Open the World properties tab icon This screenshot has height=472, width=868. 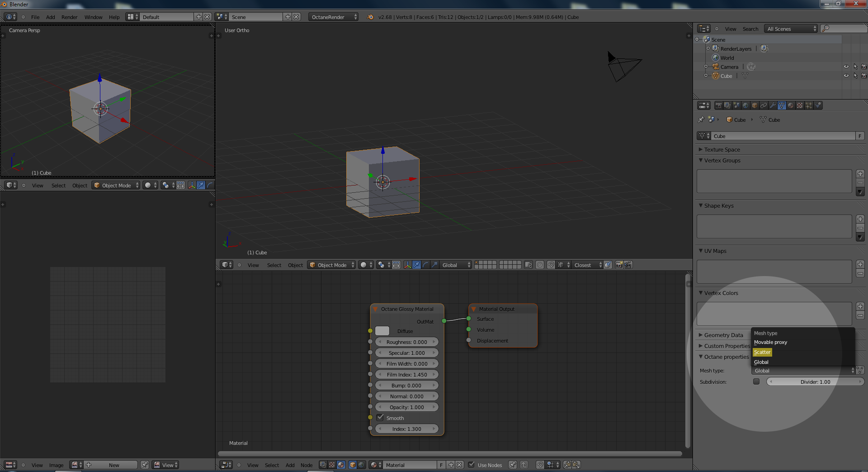click(x=745, y=105)
